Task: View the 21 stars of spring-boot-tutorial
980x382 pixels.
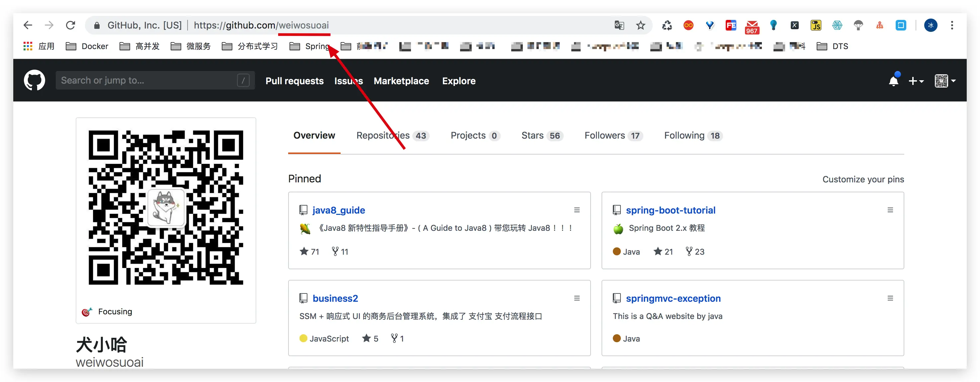Action: click(663, 252)
